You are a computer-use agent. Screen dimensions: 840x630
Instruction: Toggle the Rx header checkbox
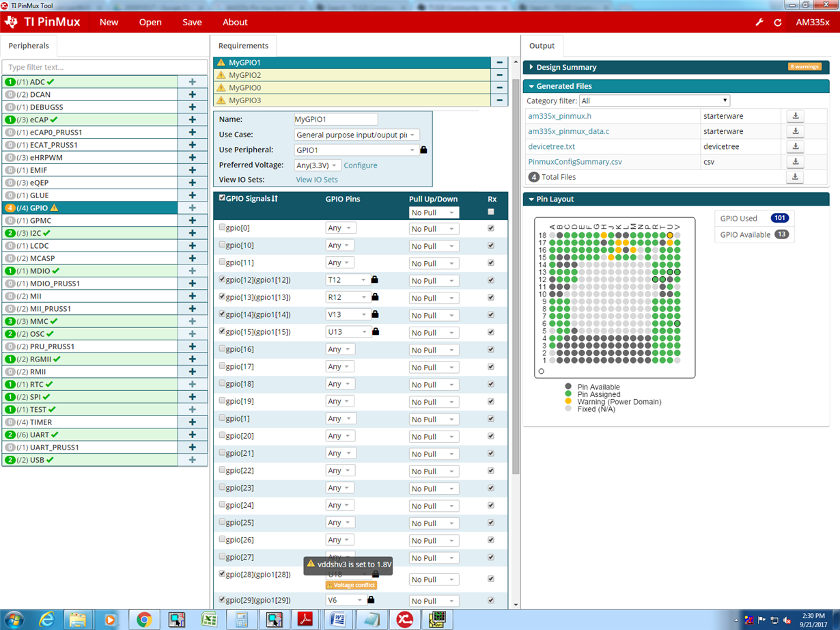[491, 212]
